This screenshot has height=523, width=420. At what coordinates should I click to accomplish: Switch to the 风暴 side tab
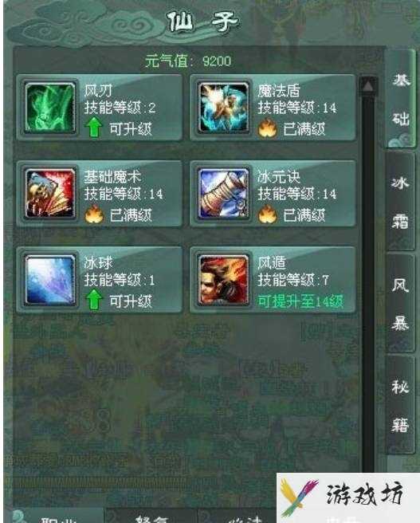tap(401, 303)
